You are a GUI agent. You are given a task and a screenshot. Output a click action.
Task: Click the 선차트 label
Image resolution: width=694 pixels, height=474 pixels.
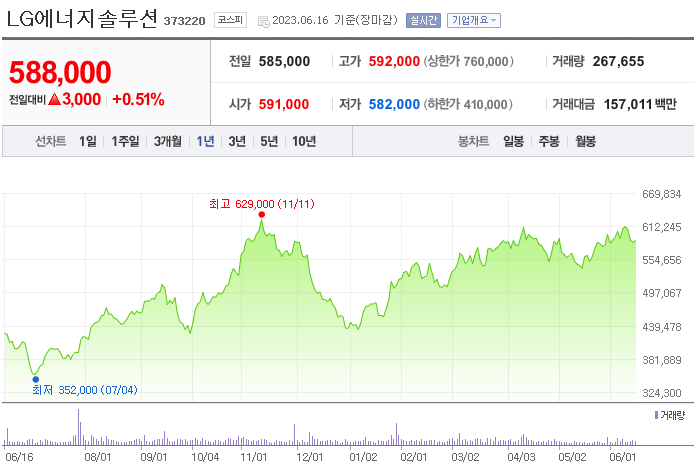tap(50, 141)
